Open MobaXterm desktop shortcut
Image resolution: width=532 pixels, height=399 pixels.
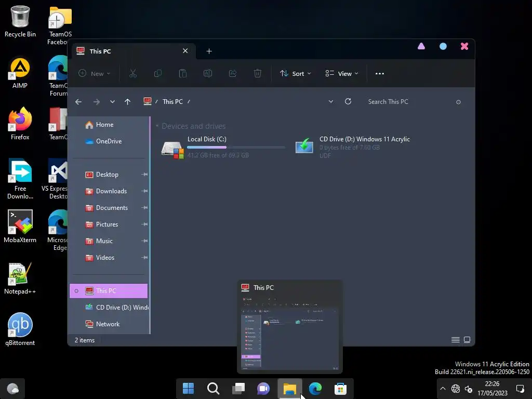20,227
